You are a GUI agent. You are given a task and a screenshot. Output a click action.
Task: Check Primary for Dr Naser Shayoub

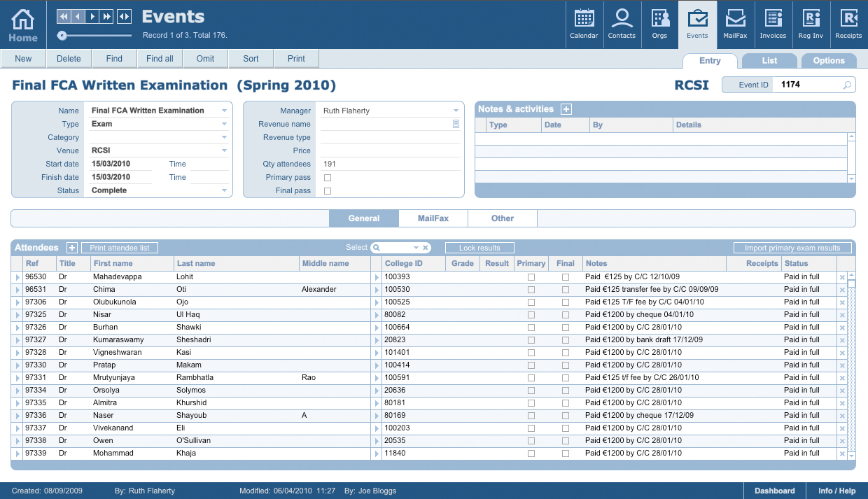[531, 416]
